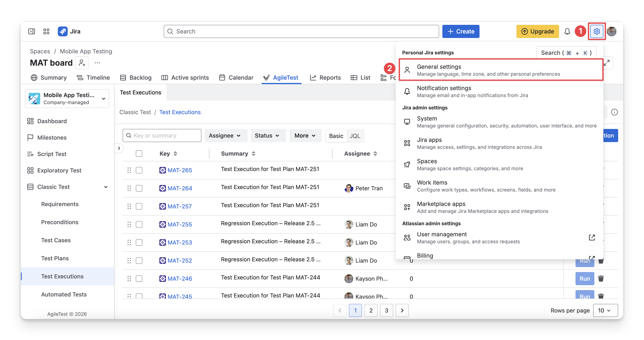The width and height of the screenshot is (644, 340).
Task: Switch to the Backlog tab
Action: click(136, 78)
